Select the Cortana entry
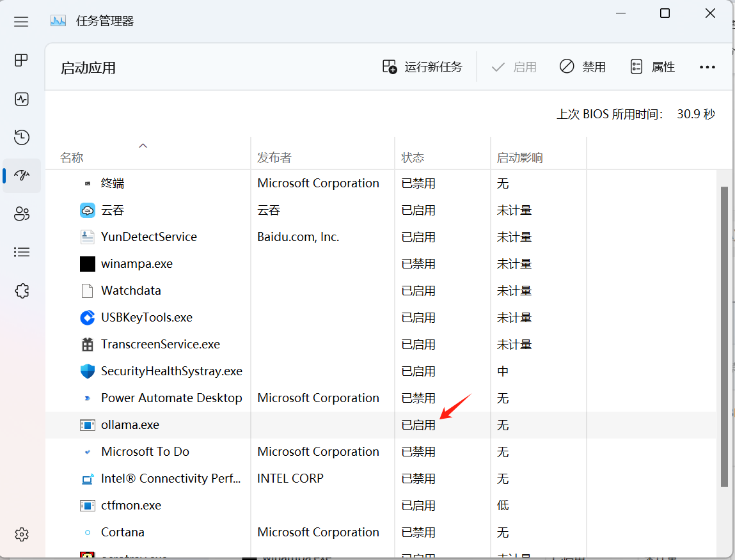 (123, 533)
